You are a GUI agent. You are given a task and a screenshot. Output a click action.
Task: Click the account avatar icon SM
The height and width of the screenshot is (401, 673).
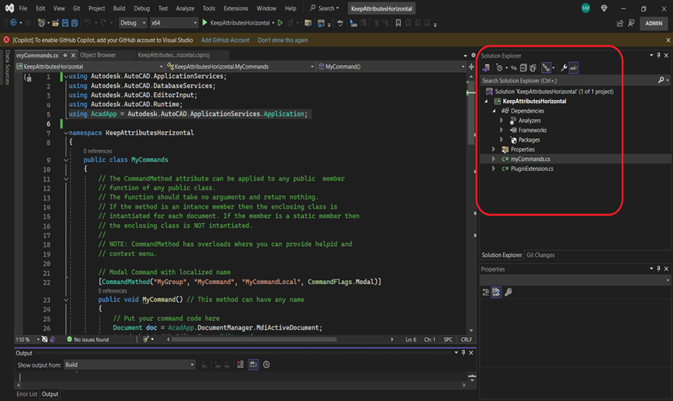coord(585,8)
